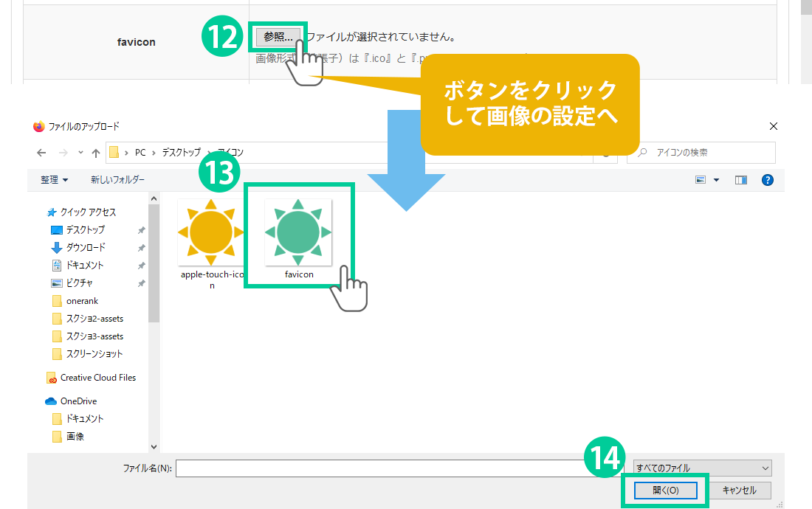This screenshot has width=812, height=509.
Task: Select OneDrive in the navigation pane
Action: 78,401
